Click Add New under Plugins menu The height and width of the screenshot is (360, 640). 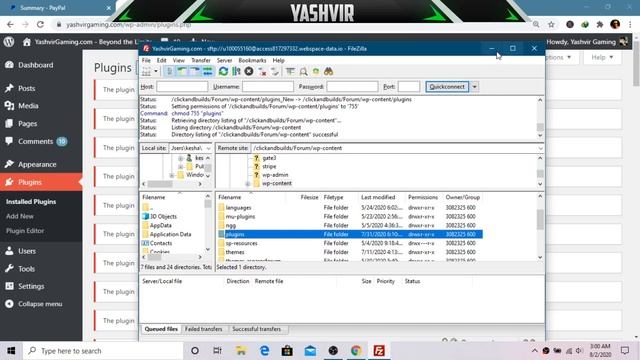20,216
